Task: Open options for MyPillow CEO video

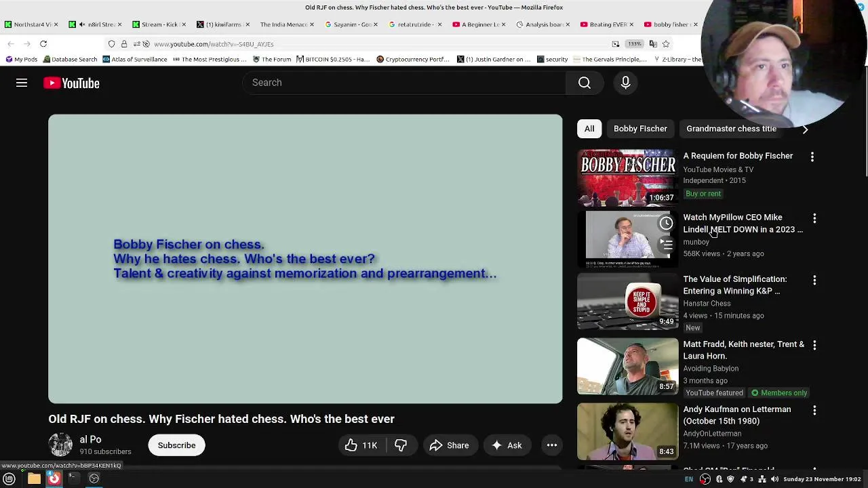Action: click(x=814, y=218)
